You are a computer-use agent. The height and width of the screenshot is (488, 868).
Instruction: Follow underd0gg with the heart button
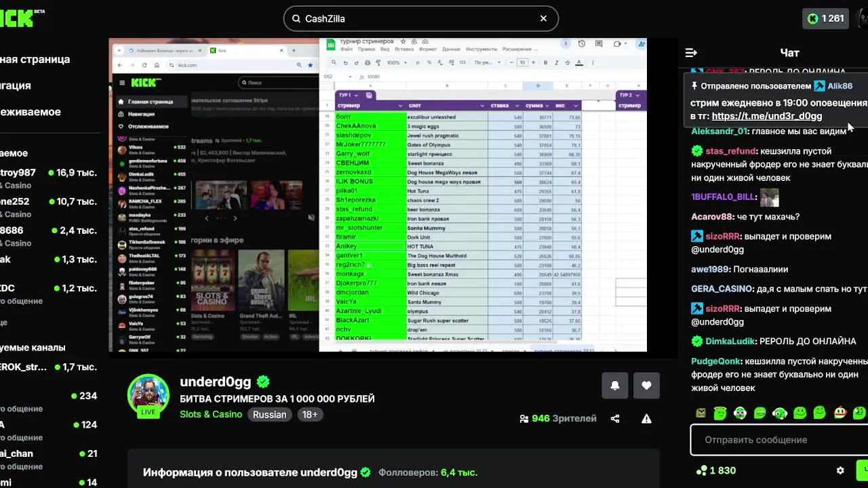pyautogui.click(x=646, y=386)
